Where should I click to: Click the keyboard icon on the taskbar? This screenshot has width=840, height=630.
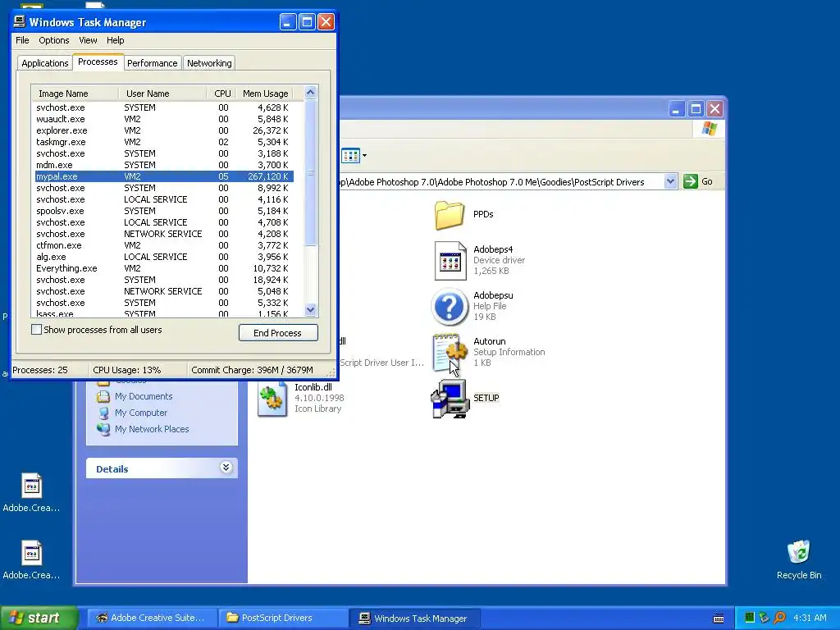click(x=719, y=619)
